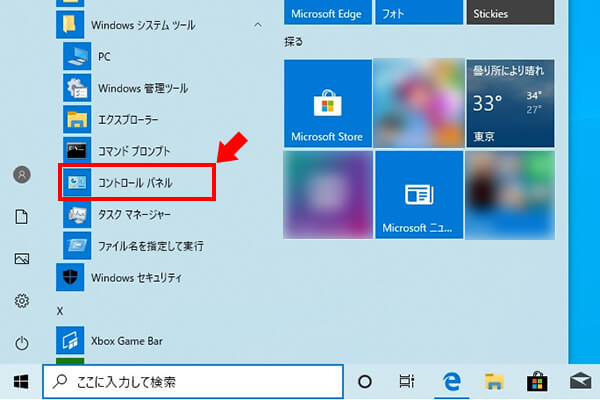Image resolution: width=600 pixels, height=400 pixels.
Task: Select the Xbox Game Bar label
Action: pos(127,341)
